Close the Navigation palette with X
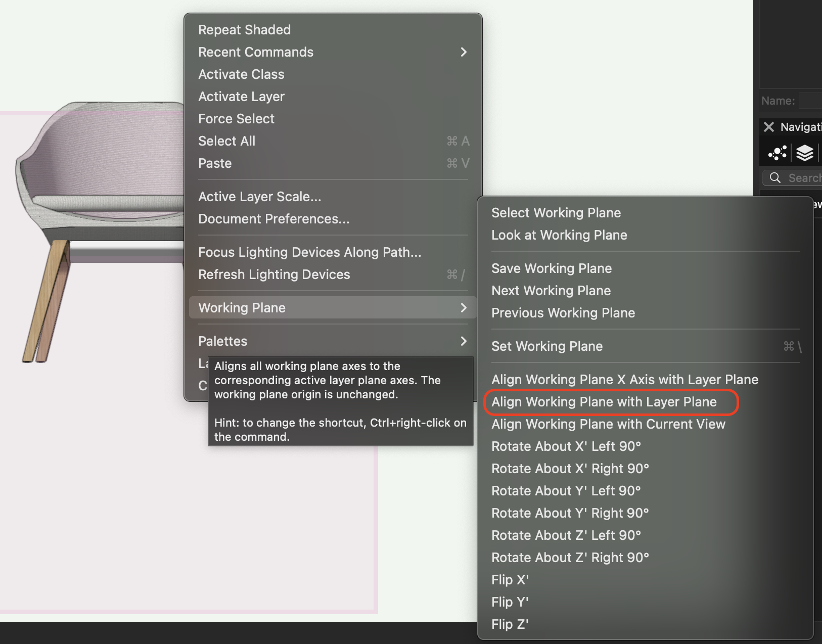This screenshot has width=822, height=644. (768, 127)
